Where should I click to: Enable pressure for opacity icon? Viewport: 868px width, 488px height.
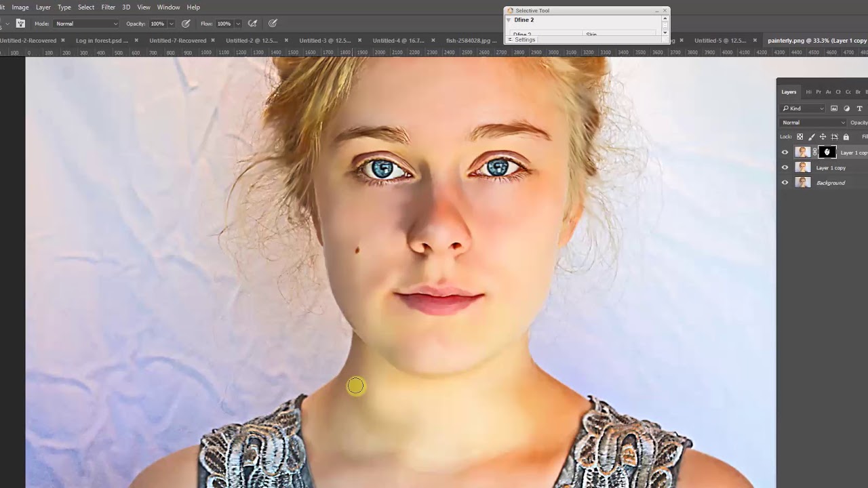point(186,24)
